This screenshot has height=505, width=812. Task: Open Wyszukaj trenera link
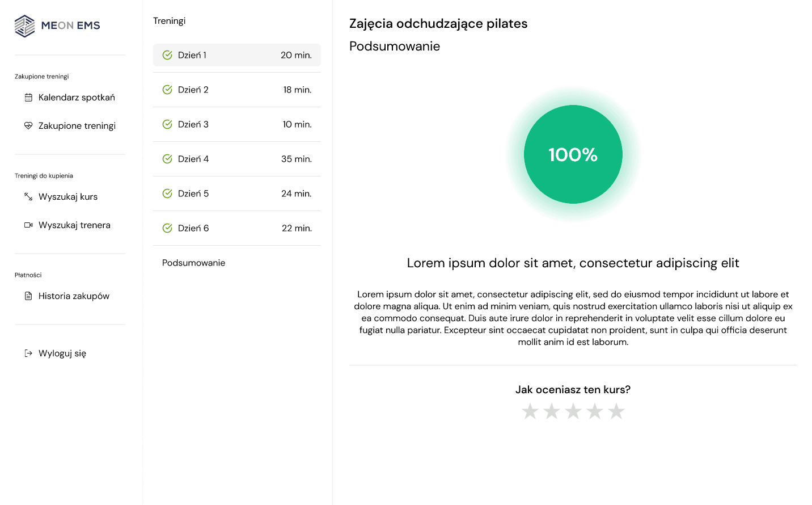74,225
